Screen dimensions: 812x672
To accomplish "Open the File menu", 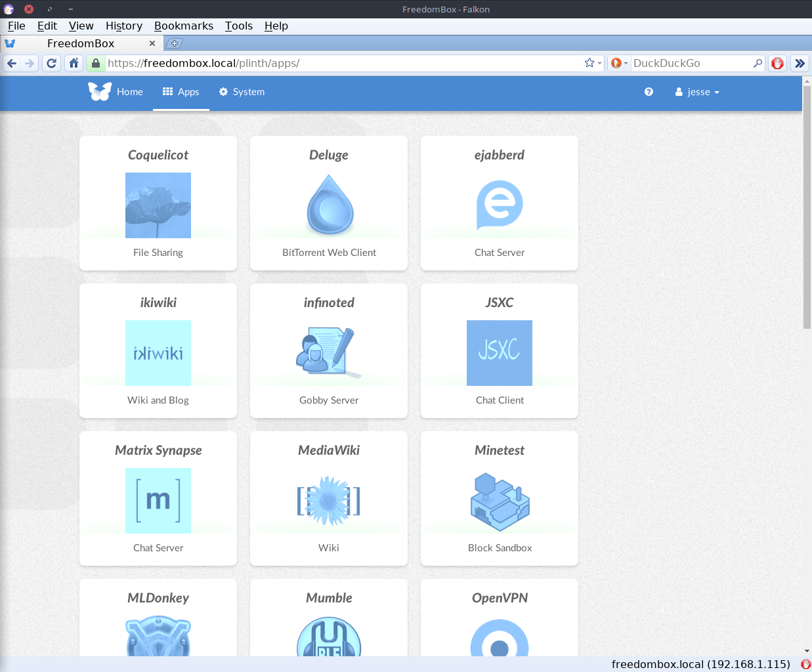I will [16, 26].
